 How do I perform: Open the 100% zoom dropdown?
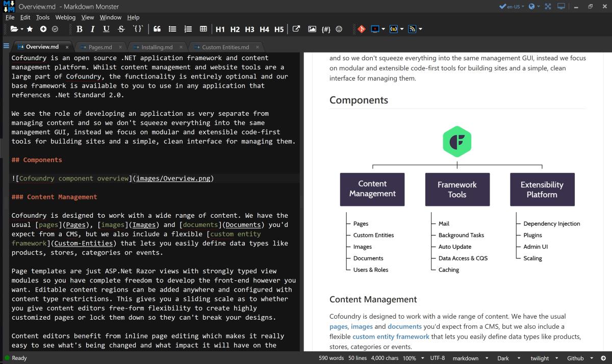pos(414,358)
